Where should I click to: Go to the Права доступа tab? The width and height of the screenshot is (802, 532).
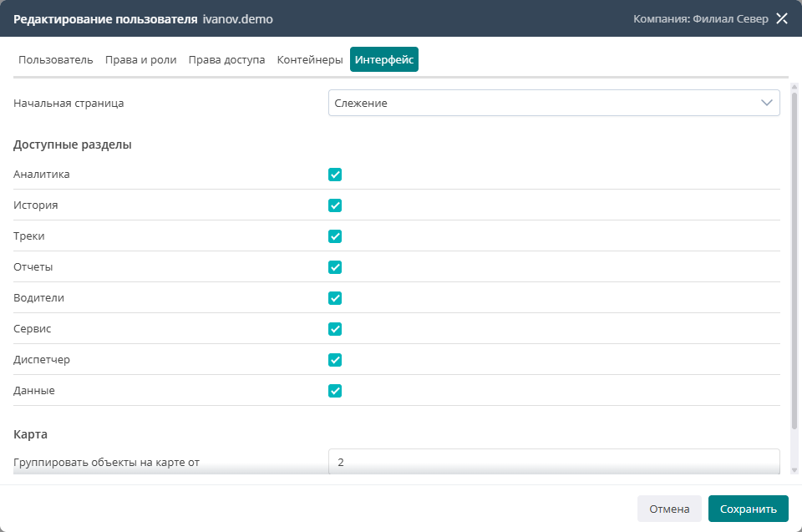(226, 60)
